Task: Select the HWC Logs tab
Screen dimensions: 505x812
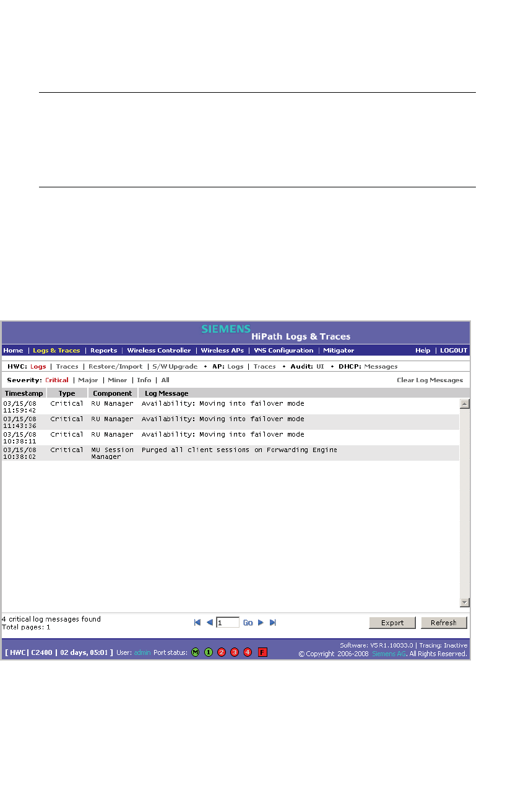Action: [38, 366]
